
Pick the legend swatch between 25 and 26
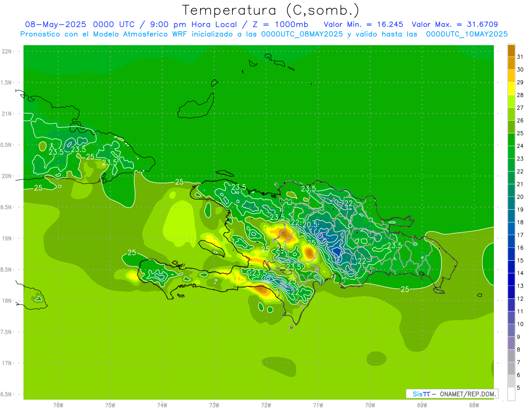[x=511, y=127]
